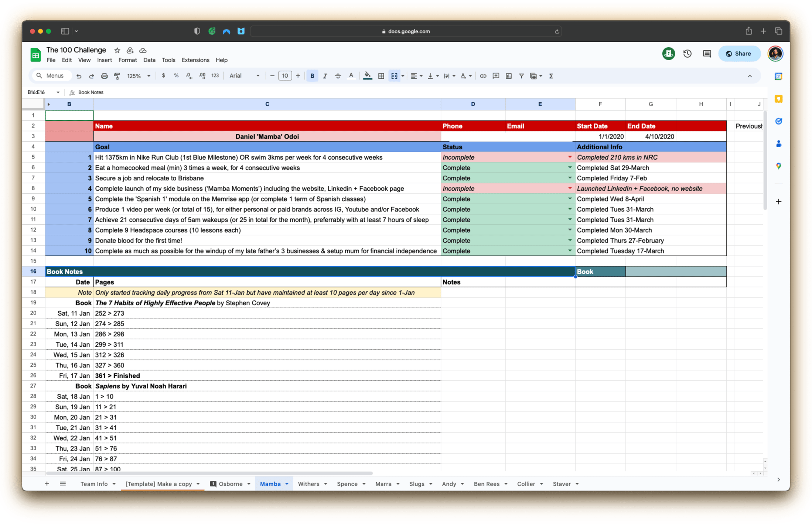Format as percent icon
This screenshot has width=812, height=526.
176,76
